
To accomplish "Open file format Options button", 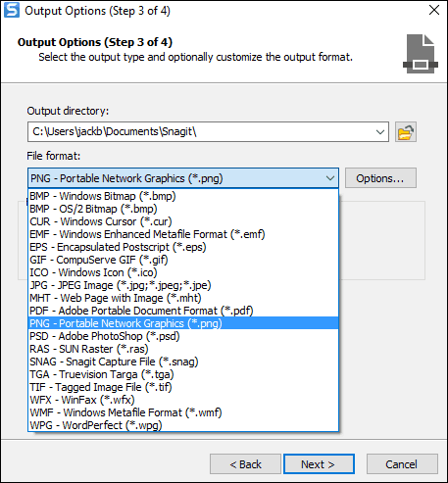I will (380, 178).
